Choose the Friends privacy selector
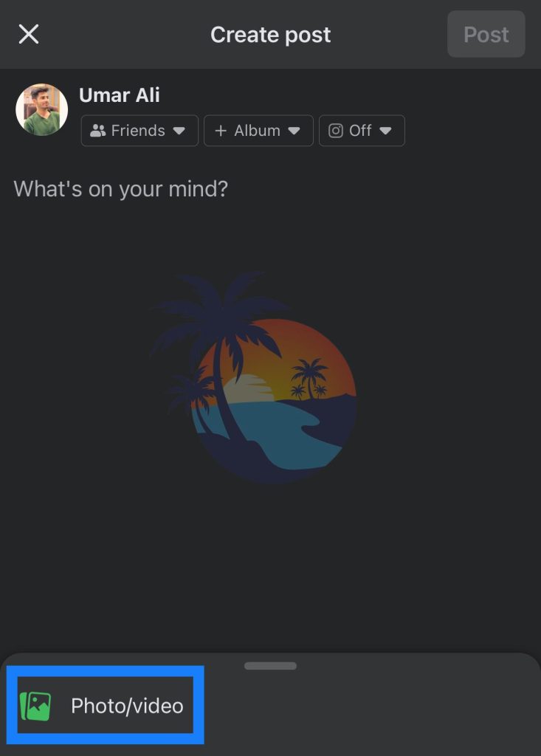The height and width of the screenshot is (756, 541). [x=139, y=131]
